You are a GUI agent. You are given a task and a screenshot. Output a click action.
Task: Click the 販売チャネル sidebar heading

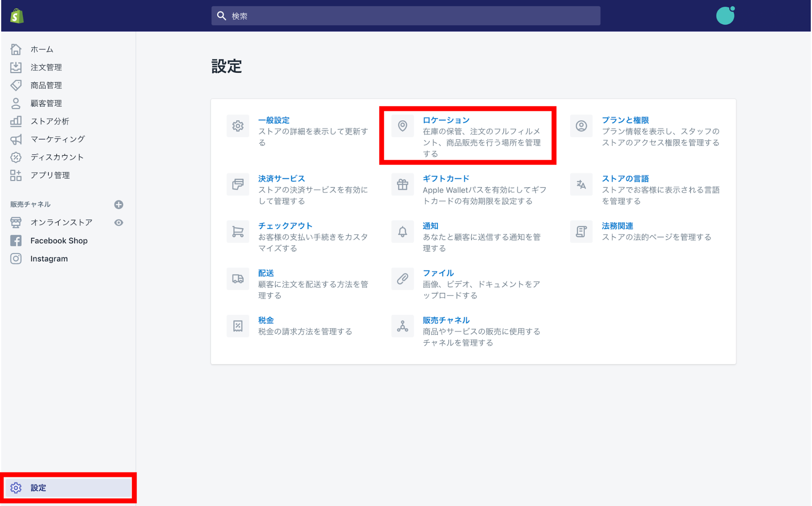click(x=30, y=204)
